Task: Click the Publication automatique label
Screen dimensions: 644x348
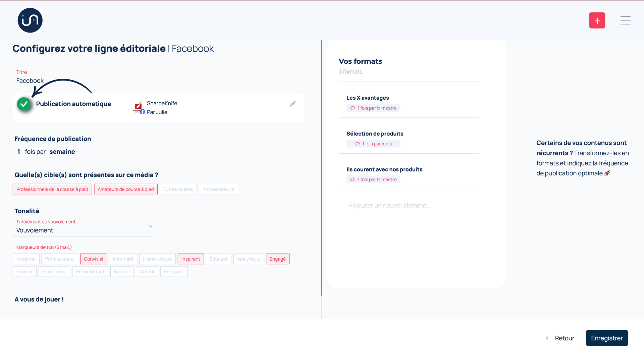Action: 73,104
